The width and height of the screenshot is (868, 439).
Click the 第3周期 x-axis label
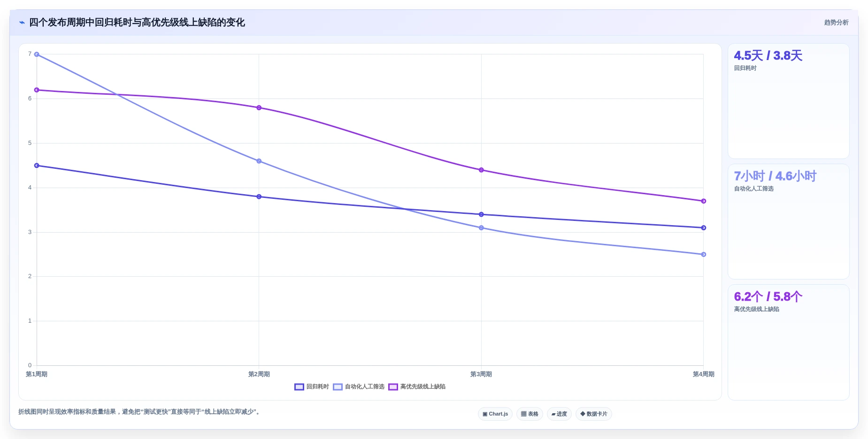coord(481,374)
